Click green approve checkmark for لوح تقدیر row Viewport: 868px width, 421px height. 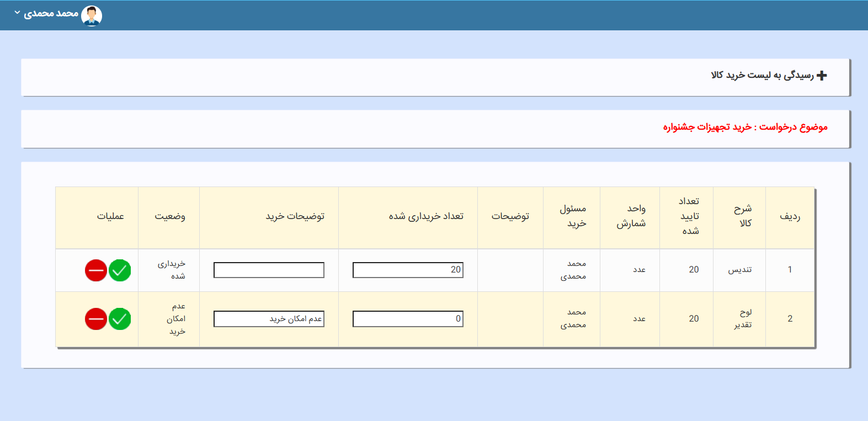(x=120, y=319)
